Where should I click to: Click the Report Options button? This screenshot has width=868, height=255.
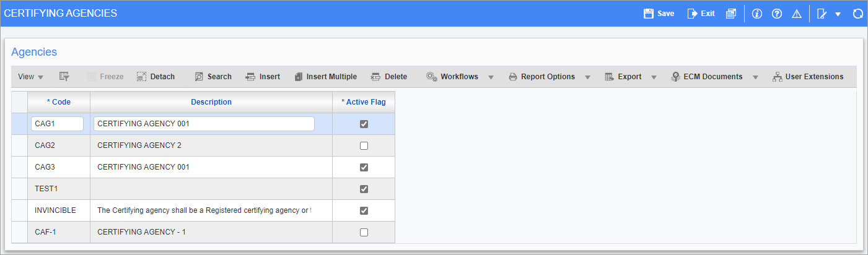pos(541,77)
